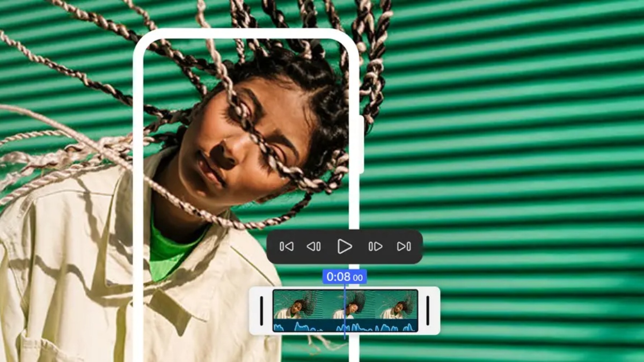
Task: Skip to the end of the clip
Action: click(x=404, y=247)
